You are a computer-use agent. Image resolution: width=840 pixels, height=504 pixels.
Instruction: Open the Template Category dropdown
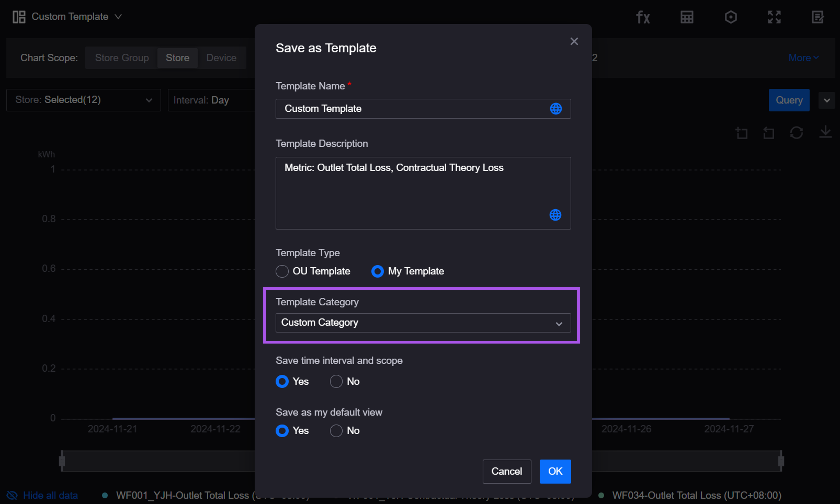pos(423,323)
